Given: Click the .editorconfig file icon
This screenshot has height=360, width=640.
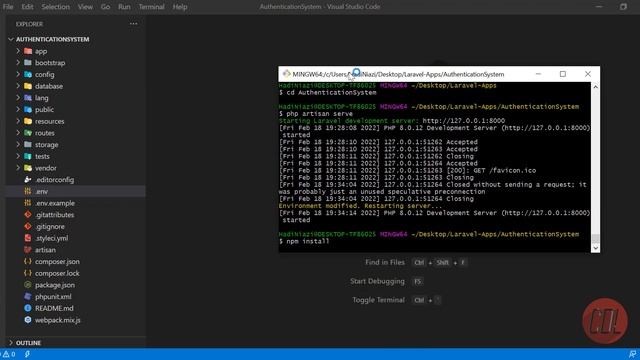Looking at the screenshot, I should coord(28,180).
